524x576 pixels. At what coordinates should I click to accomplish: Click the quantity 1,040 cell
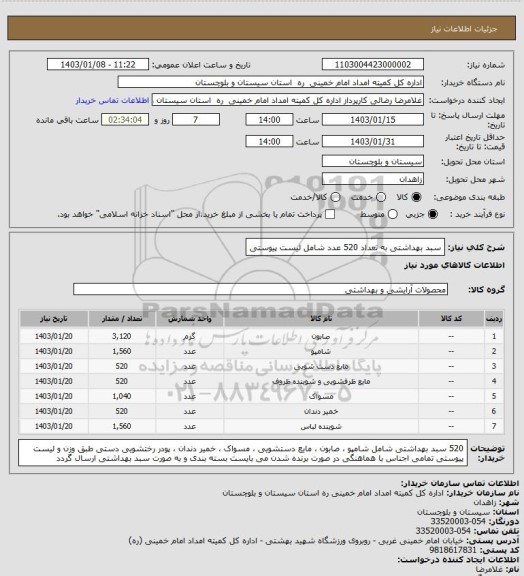(122, 396)
